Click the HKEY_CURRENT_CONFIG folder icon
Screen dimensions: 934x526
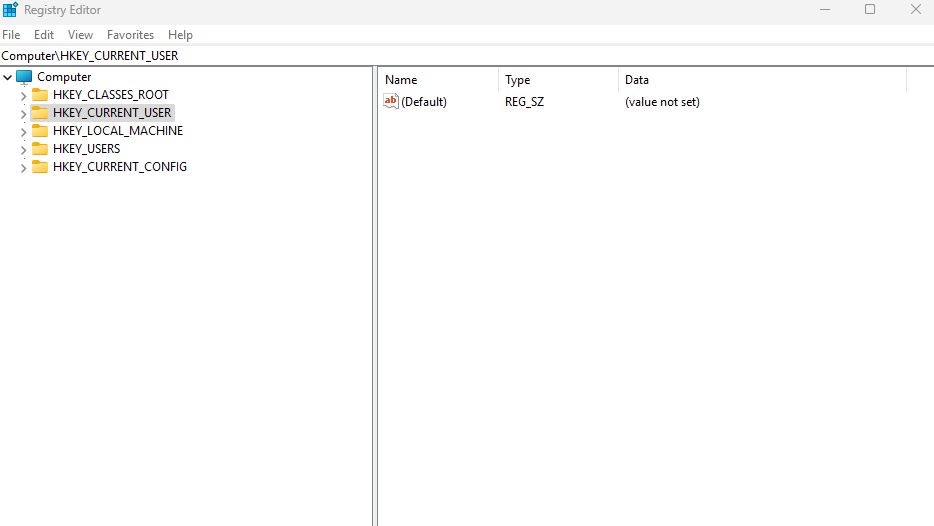pos(40,167)
